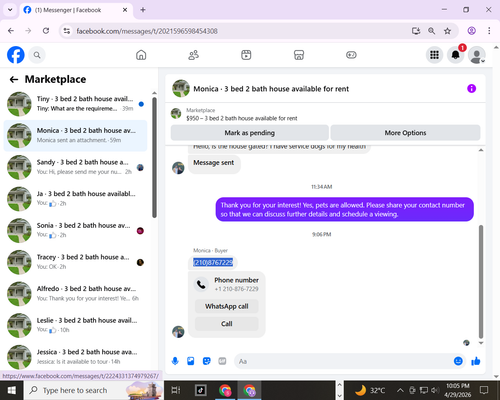Go back using the Marketplace back arrow
Screen dimensions: 500x400
[x=14, y=79]
